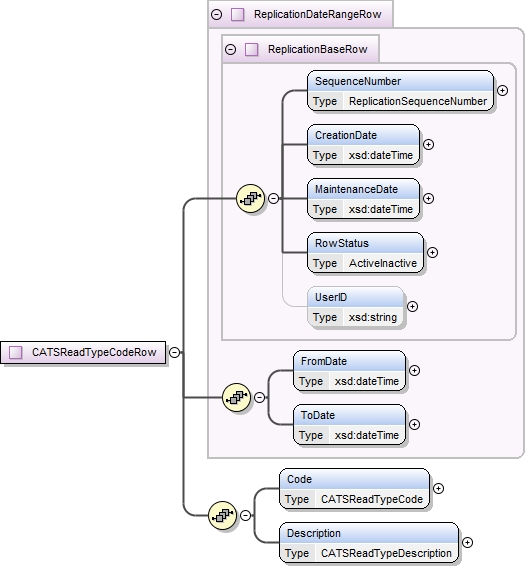This screenshot has height=568, width=526.
Task: Expand the Description element
Action: pyautogui.click(x=468, y=542)
